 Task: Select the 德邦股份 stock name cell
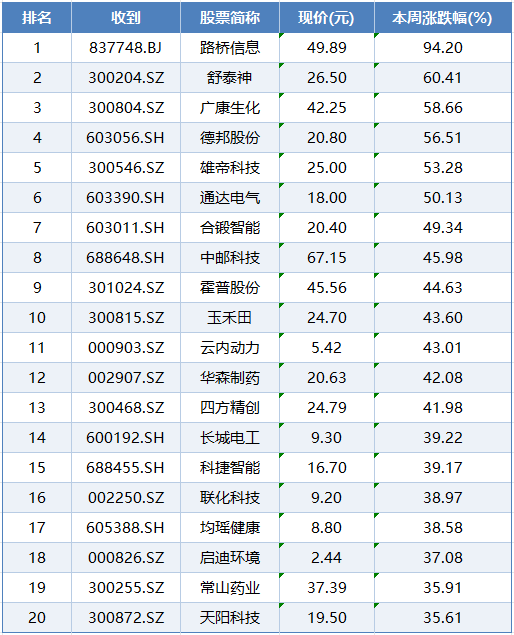(230, 138)
